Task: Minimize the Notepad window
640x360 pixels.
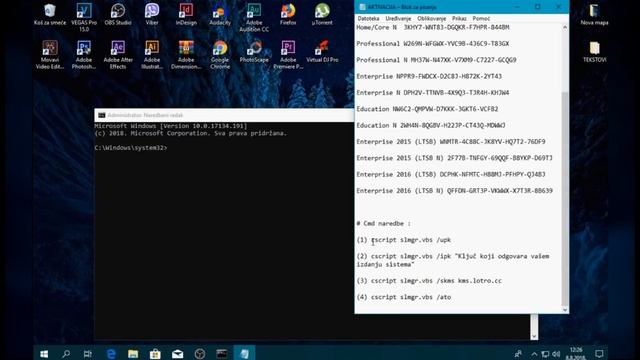Action: point(517,7)
